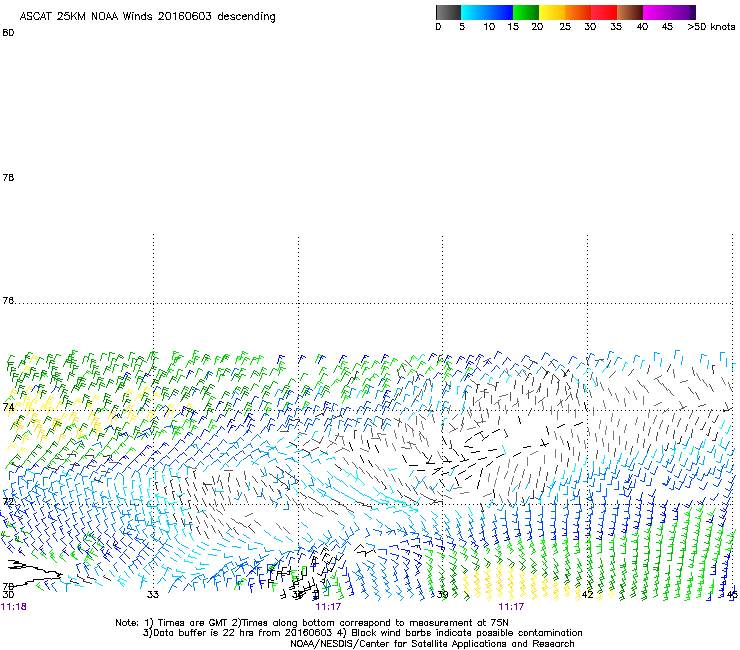Click the latitude 80 axis label

8,33
